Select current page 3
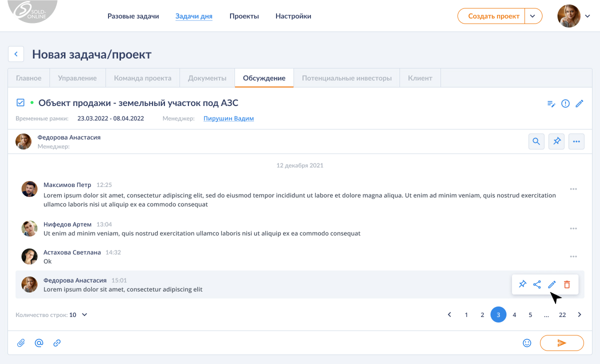 click(498, 314)
